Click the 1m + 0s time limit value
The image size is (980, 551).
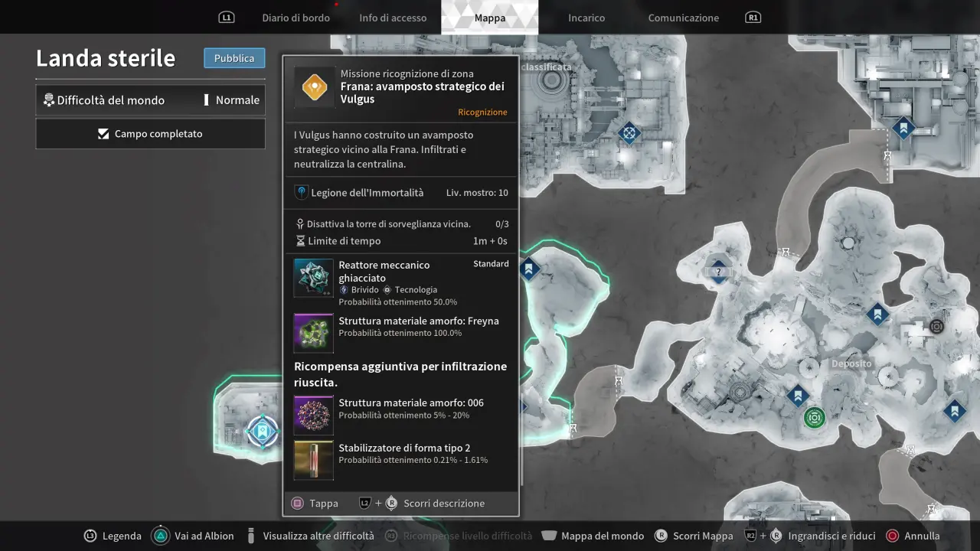click(490, 241)
